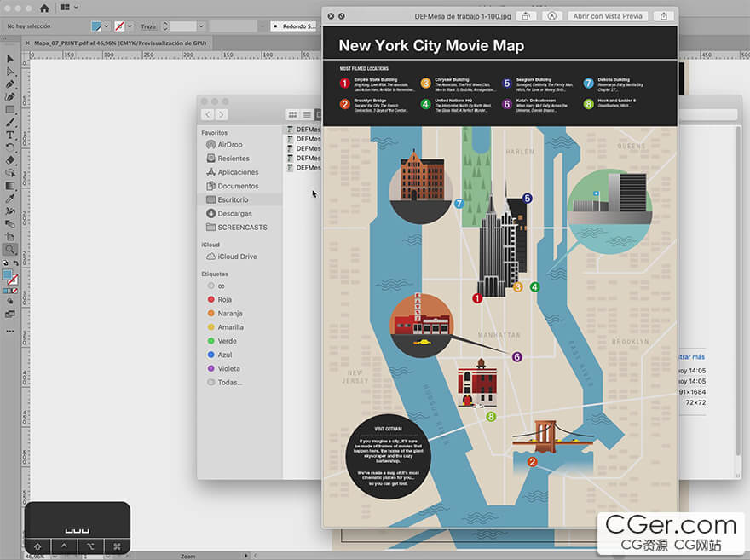Image resolution: width=750 pixels, height=560 pixels.
Task: Click the markup icon in Quick Look titlebar
Action: [x=552, y=16]
